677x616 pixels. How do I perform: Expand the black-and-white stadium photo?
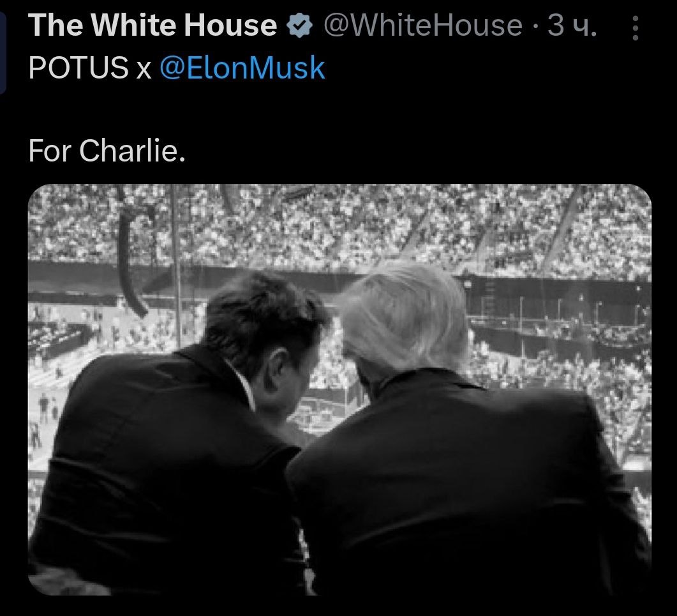pos(340,389)
